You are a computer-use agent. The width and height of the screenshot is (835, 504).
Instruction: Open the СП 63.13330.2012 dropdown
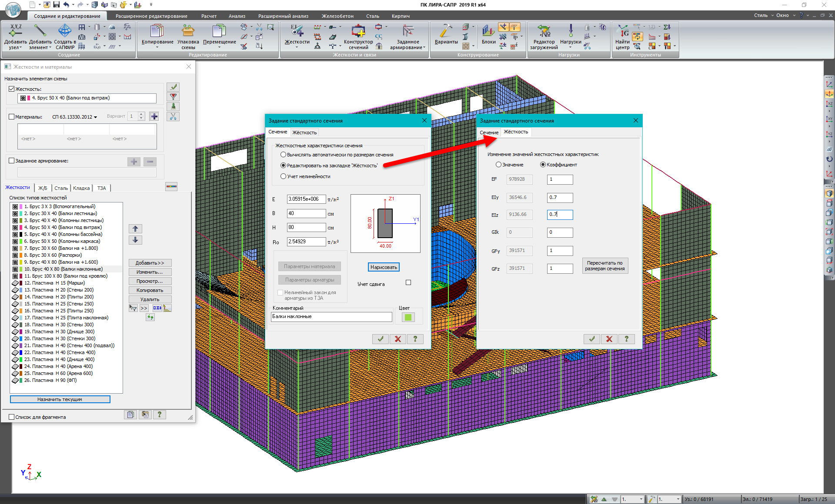(x=75, y=117)
